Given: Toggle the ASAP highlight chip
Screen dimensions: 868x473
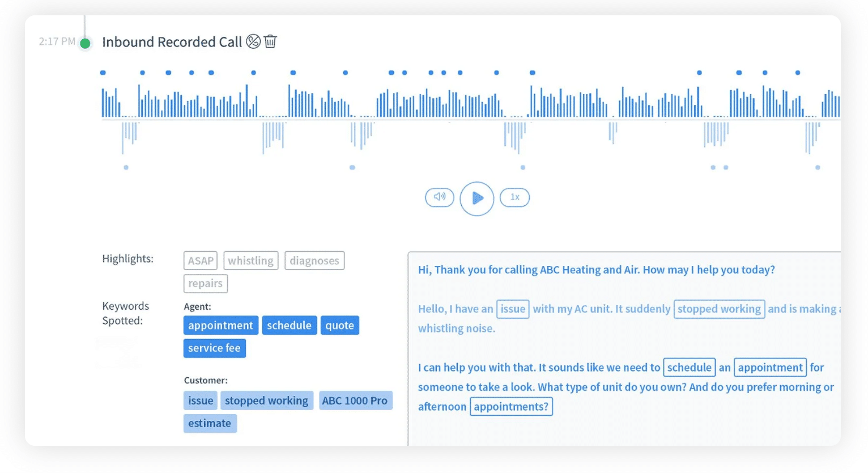Looking at the screenshot, I should (200, 260).
